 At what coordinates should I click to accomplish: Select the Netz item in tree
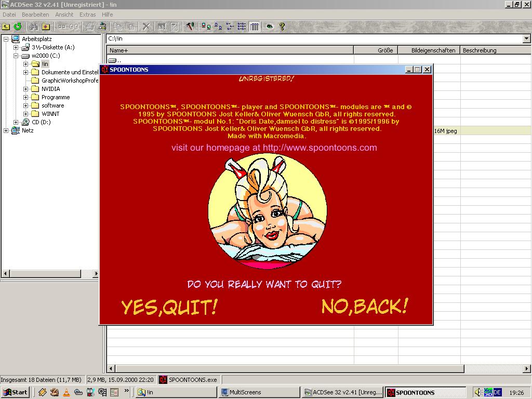(x=28, y=130)
